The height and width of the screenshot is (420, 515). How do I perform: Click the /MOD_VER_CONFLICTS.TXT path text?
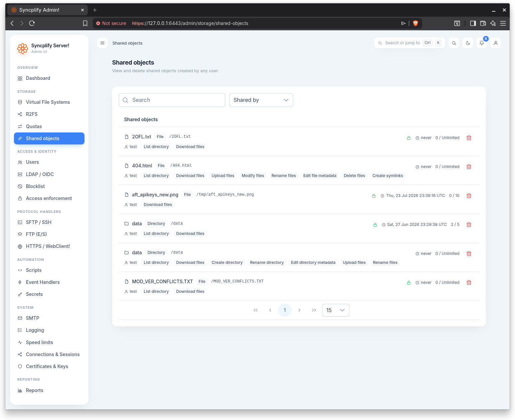tap(237, 281)
